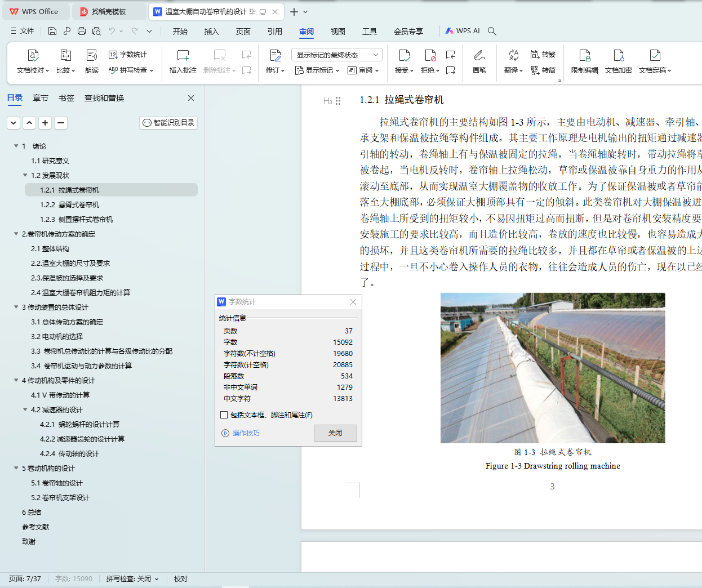Close the navigation pane

191,98
